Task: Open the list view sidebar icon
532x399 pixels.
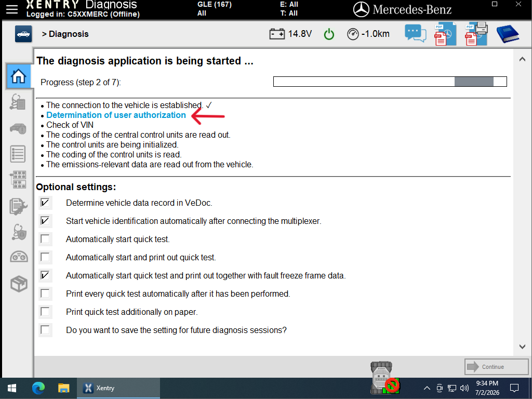Action: coord(18,154)
